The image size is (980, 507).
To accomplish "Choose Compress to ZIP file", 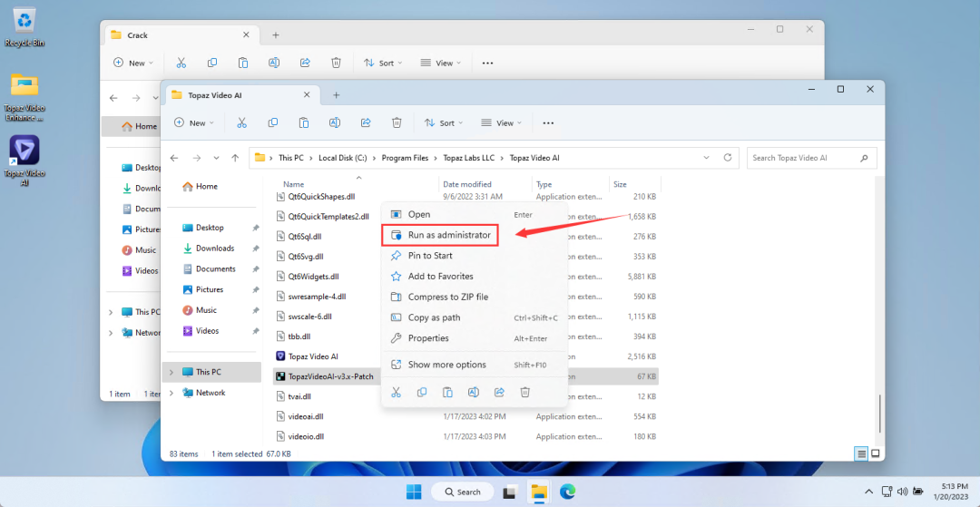I will click(474, 297).
